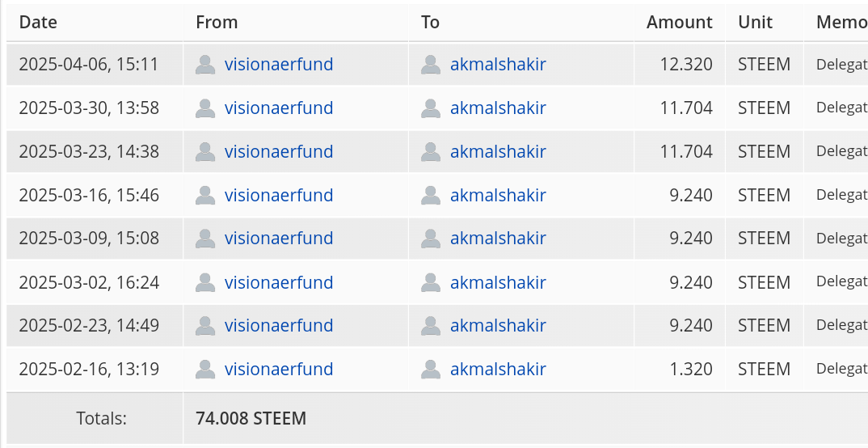This screenshot has height=448, width=868.
Task: Click the From column header
Action: point(217,22)
